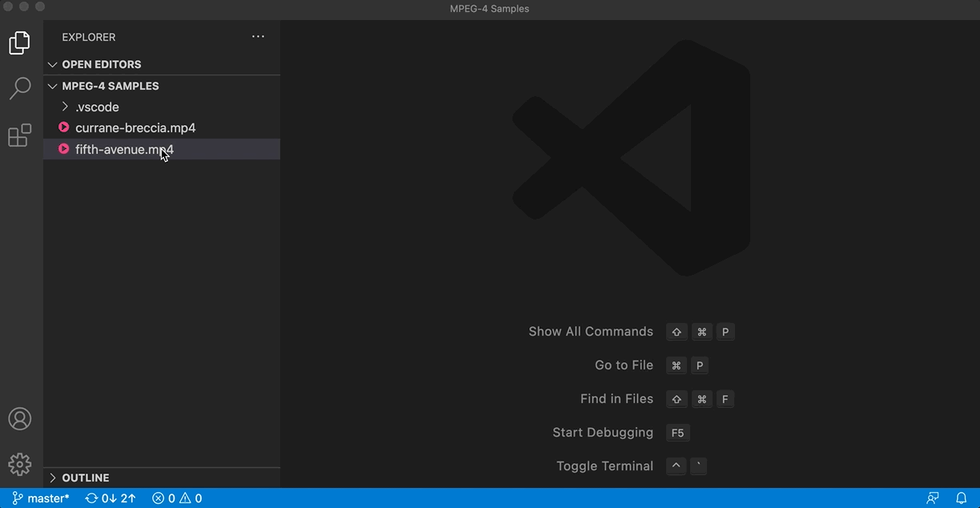The image size is (980, 508).
Task: Click the Show All Commands label
Action: coord(591,332)
